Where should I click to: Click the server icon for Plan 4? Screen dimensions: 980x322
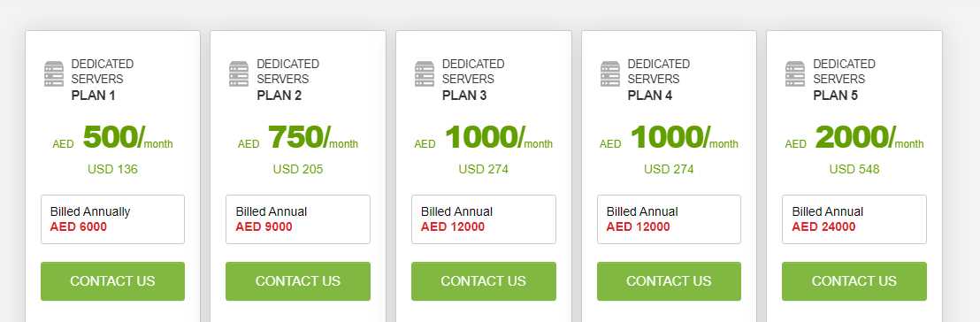pos(610,73)
